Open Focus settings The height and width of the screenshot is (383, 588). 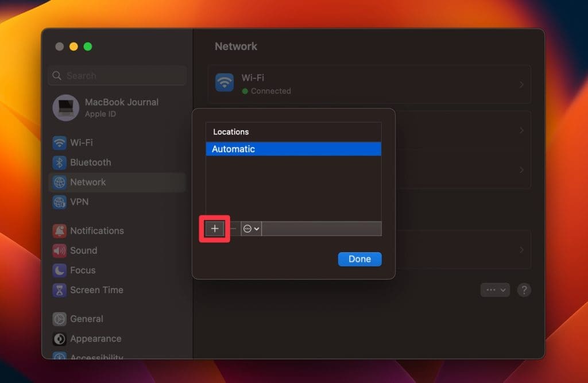[x=117, y=270]
